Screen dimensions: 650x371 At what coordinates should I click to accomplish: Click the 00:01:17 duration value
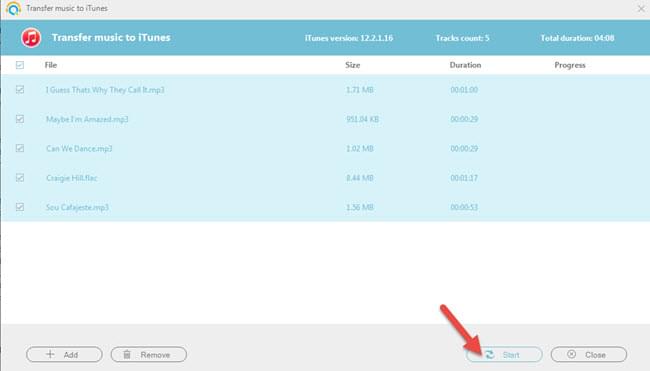click(464, 178)
